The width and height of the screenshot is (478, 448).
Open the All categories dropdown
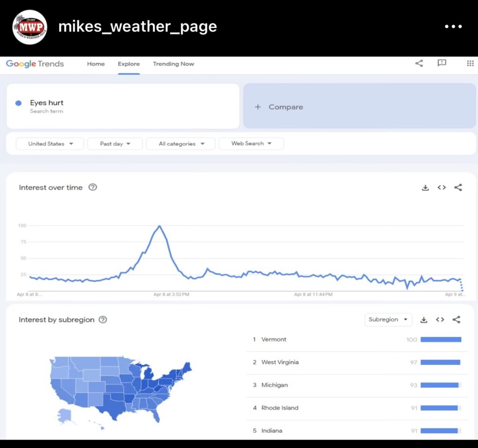[x=181, y=143]
